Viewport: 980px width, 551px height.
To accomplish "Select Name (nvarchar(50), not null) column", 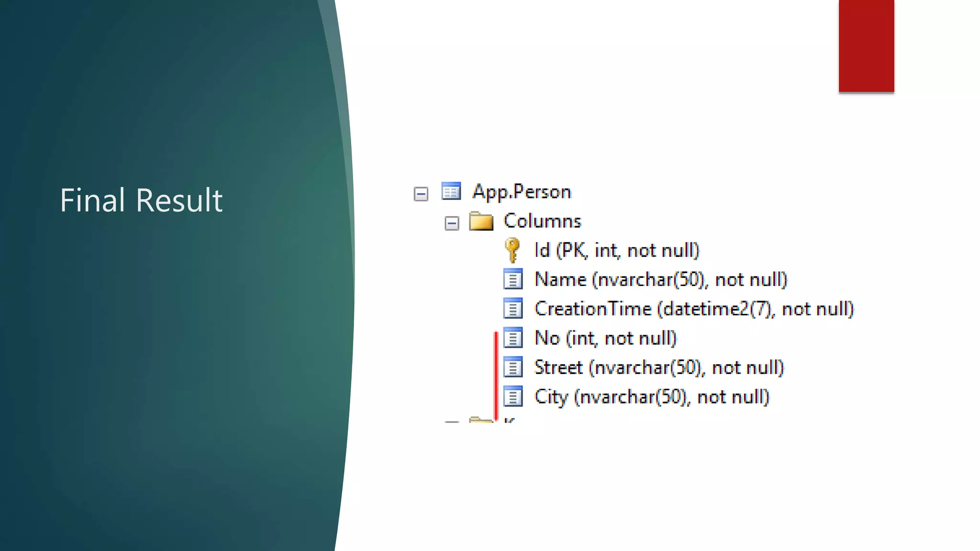I will click(x=660, y=279).
